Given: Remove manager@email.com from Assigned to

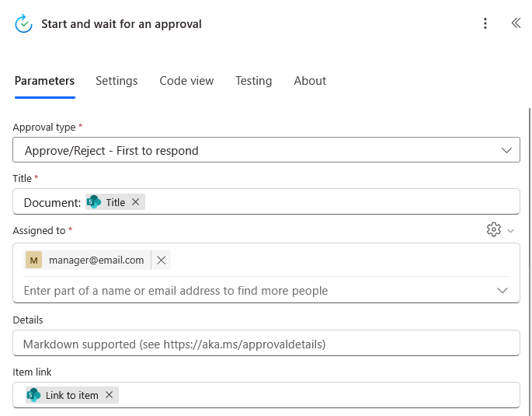Looking at the screenshot, I should point(162,260).
